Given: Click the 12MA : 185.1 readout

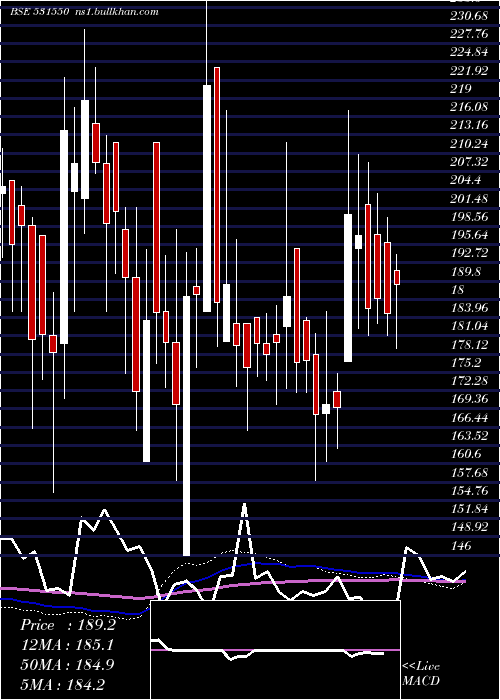Looking at the screenshot, I should (x=67, y=644).
